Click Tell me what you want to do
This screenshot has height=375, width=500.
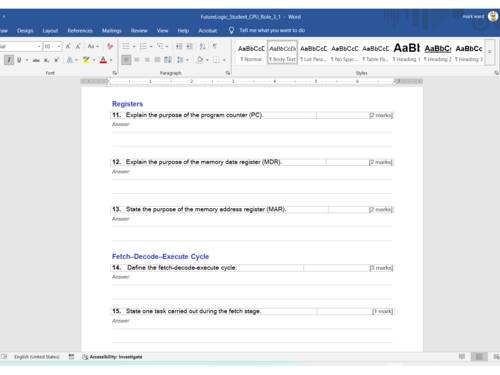[272, 30]
